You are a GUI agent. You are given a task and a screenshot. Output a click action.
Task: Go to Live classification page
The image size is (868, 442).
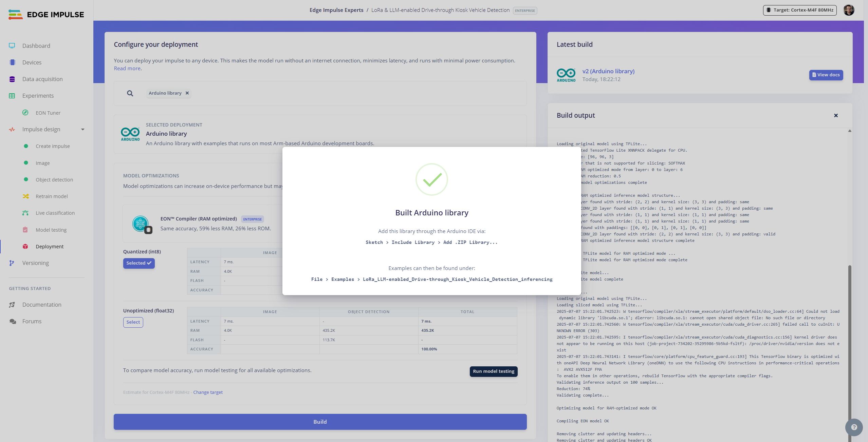55,213
